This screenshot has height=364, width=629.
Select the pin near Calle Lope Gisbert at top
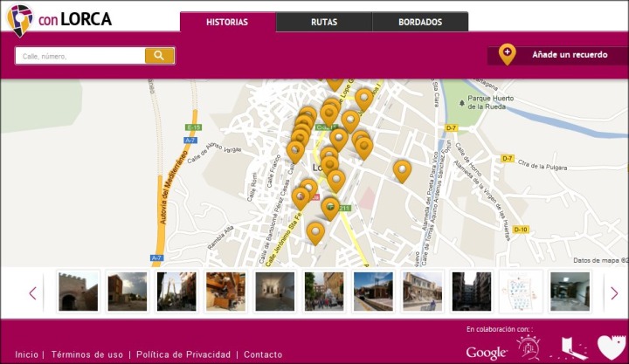(x=335, y=84)
